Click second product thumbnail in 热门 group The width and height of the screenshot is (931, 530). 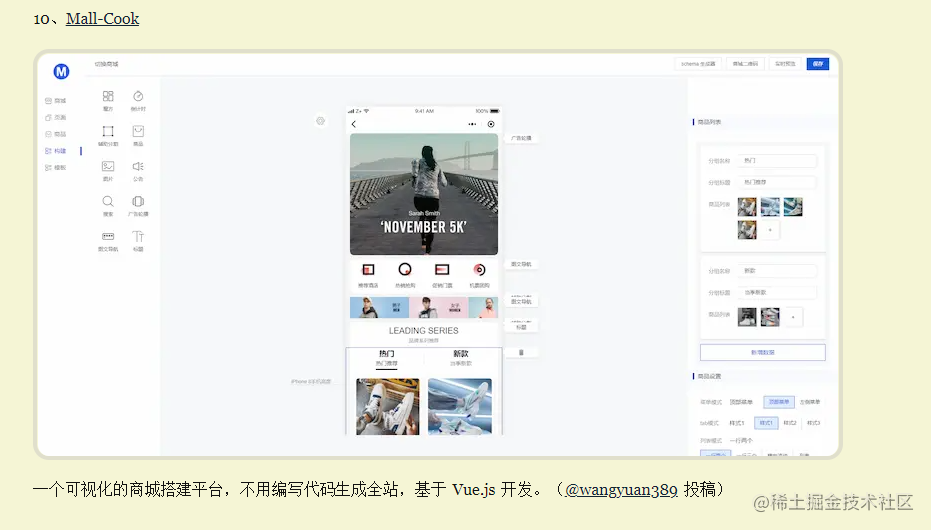coord(770,207)
